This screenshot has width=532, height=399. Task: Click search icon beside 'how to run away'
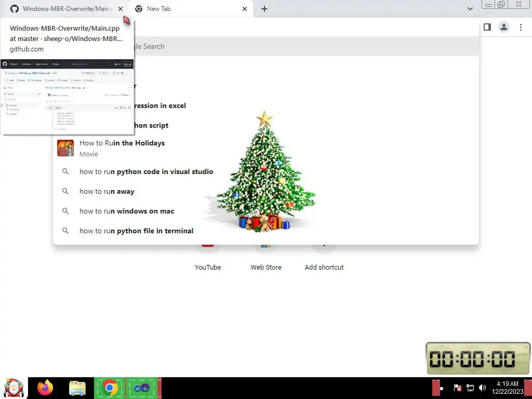click(65, 191)
